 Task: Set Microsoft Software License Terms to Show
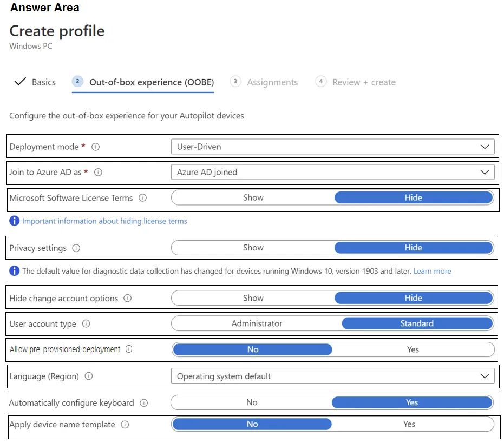point(253,197)
